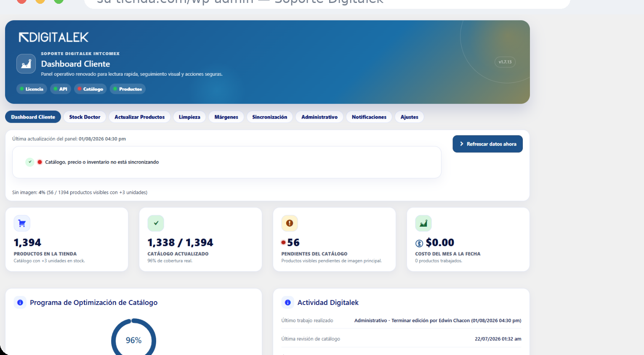The width and height of the screenshot is (644, 355).
Task: Click the Productos status pill
Action: click(x=128, y=89)
